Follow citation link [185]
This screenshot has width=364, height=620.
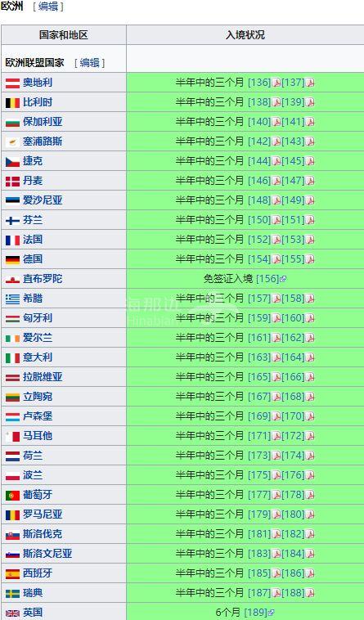point(259,573)
